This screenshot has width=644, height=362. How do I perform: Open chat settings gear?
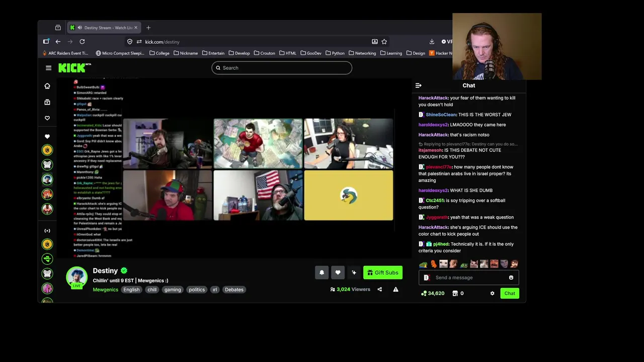(492, 293)
